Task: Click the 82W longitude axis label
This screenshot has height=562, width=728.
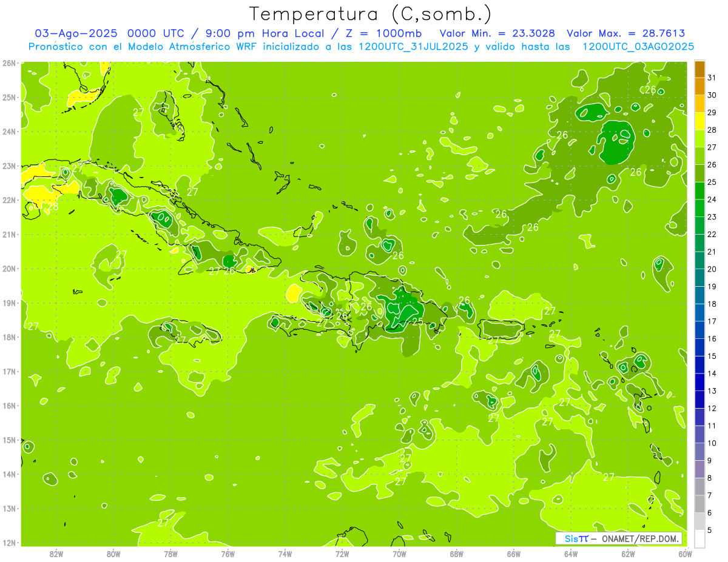Action: pyautogui.click(x=56, y=554)
